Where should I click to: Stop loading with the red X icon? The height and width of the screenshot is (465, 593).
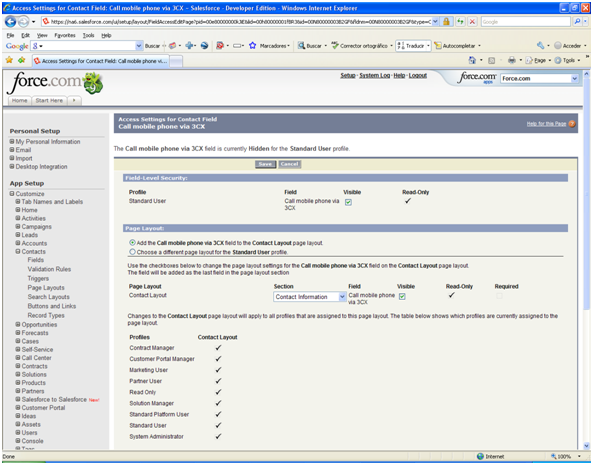472,22
